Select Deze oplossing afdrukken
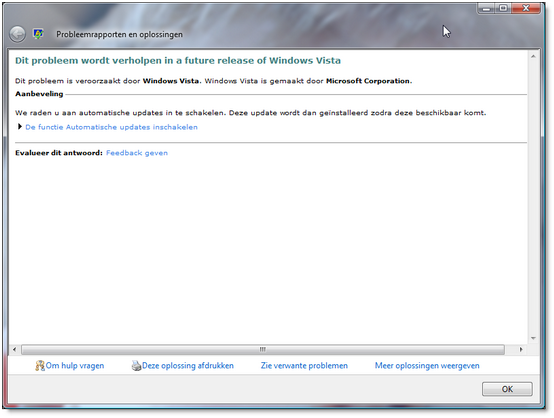554x418 pixels. click(188, 365)
